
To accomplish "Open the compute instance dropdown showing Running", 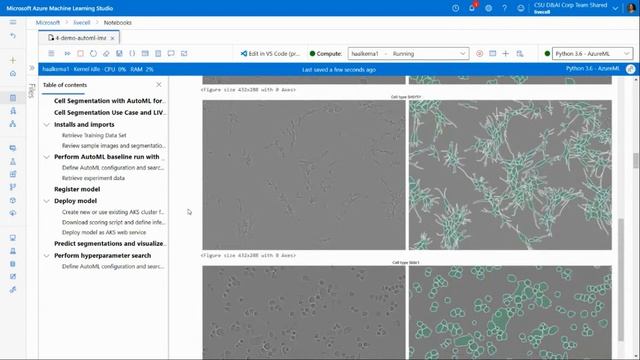I will tap(408, 53).
